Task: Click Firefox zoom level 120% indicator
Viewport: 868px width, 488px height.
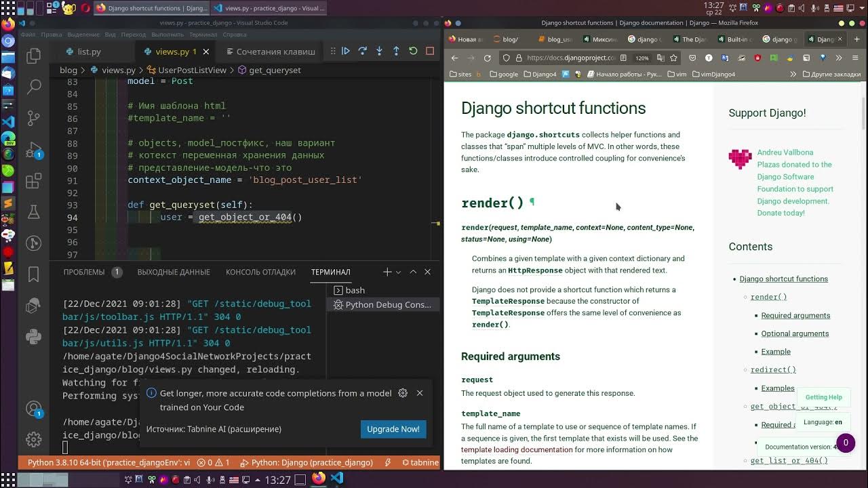Action: [x=642, y=58]
